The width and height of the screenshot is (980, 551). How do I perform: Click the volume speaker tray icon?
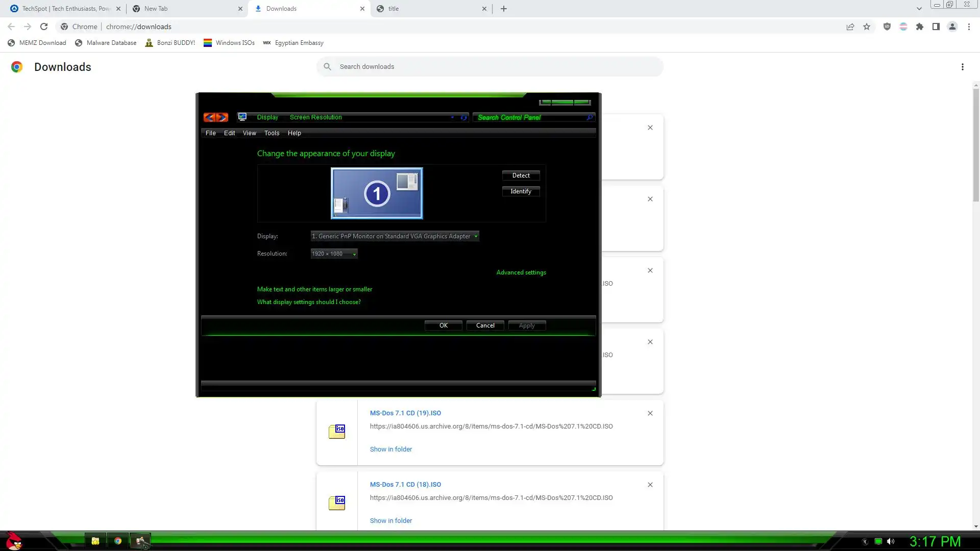[891, 541]
